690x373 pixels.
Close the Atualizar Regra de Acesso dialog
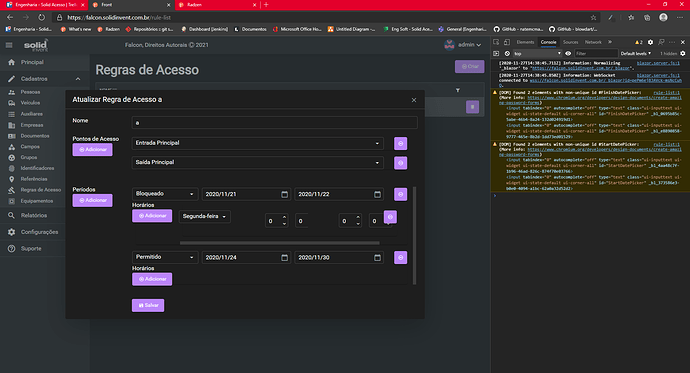[414, 100]
